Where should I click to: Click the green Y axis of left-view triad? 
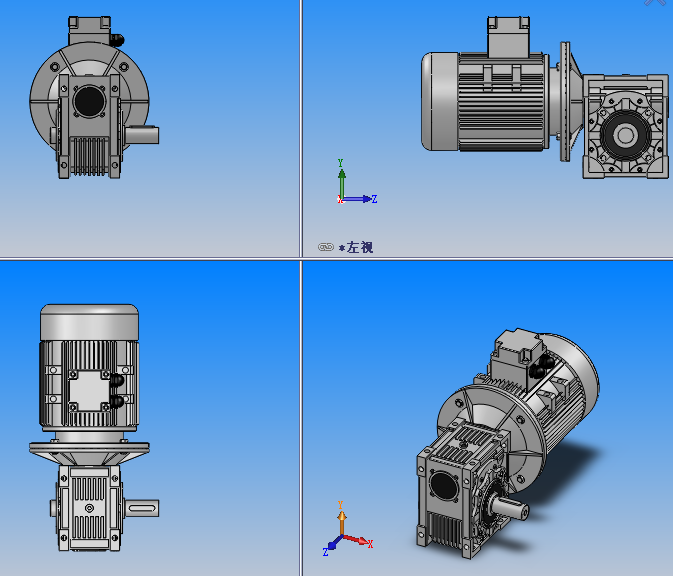click(x=341, y=178)
